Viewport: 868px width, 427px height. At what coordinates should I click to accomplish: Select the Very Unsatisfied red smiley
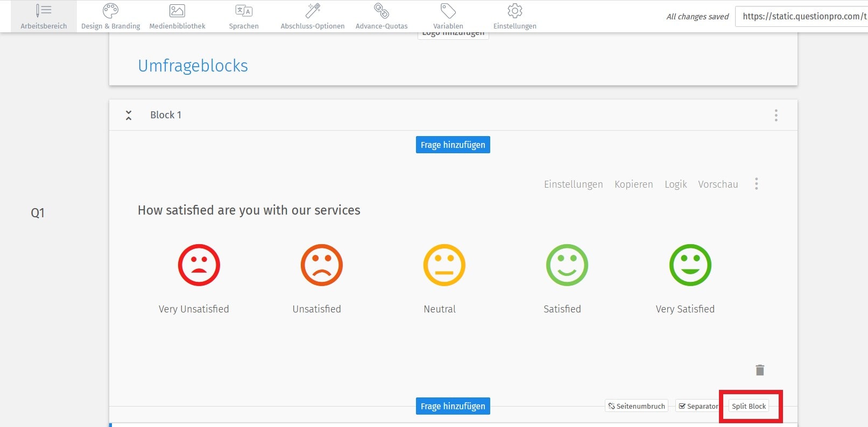point(199,265)
